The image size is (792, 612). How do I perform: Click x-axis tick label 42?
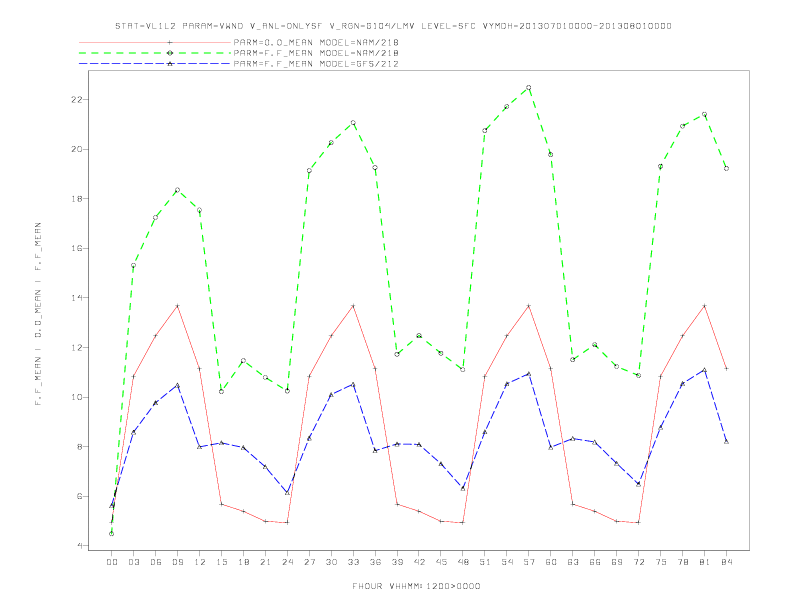point(419,562)
